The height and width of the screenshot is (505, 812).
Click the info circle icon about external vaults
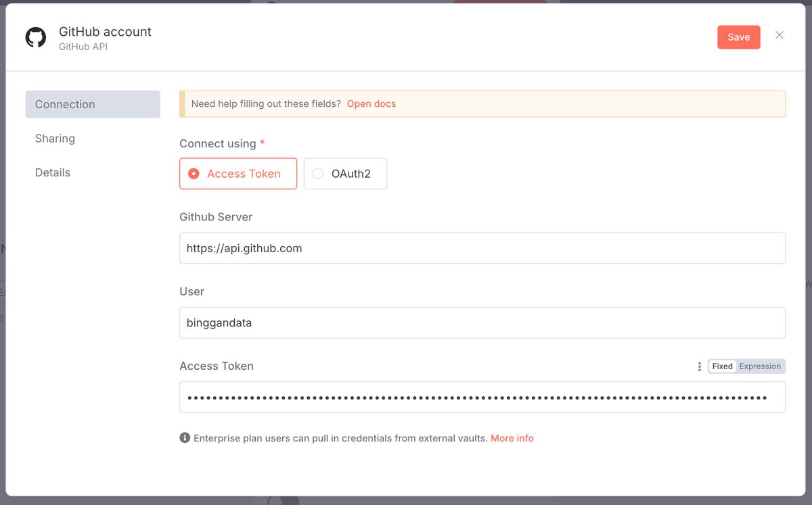click(184, 437)
